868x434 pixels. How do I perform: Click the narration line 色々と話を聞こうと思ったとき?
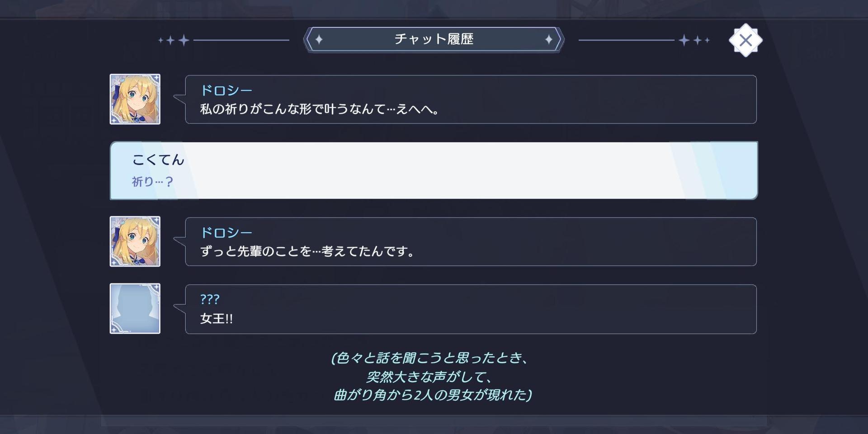point(430,359)
